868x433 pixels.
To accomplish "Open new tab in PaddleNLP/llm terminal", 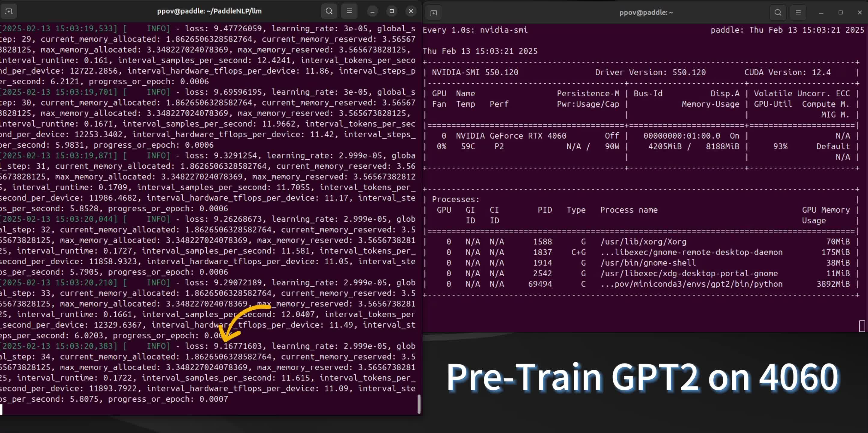I will coord(9,11).
